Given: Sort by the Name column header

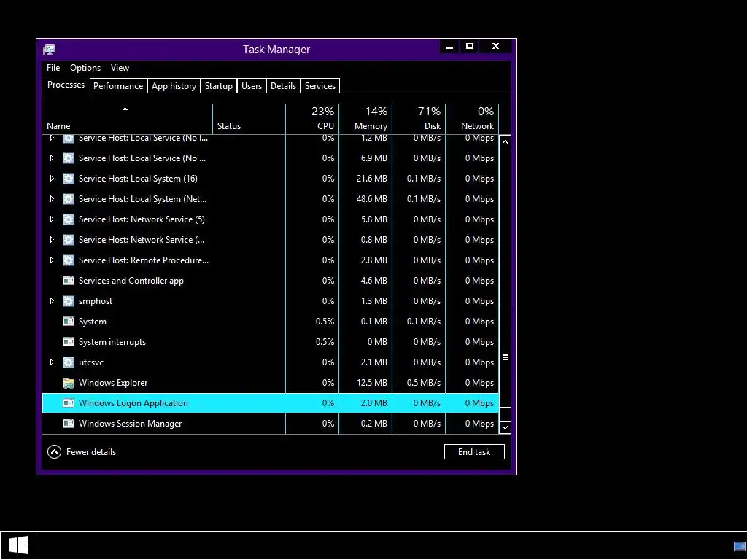Looking at the screenshot, I should pyautogui.click(x=127, y=119).
